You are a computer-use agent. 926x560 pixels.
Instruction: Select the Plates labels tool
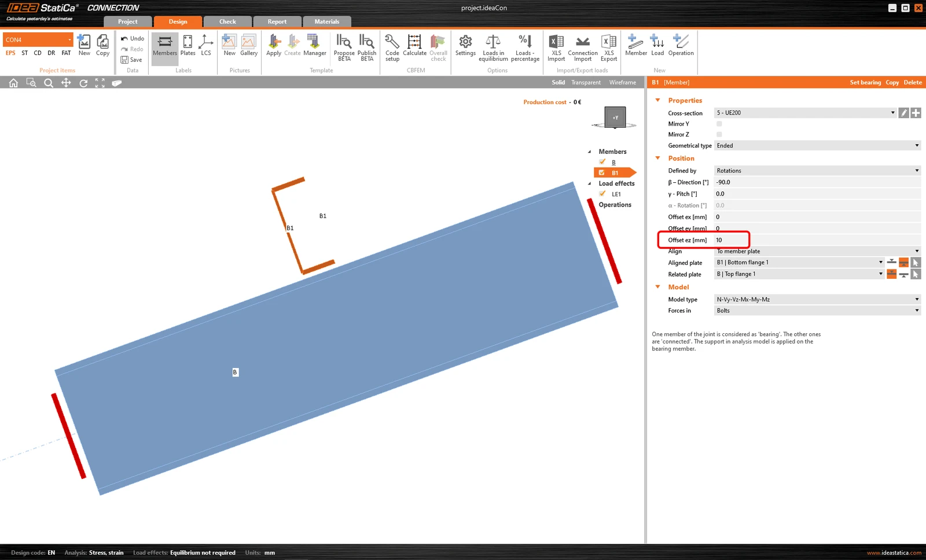188,45
